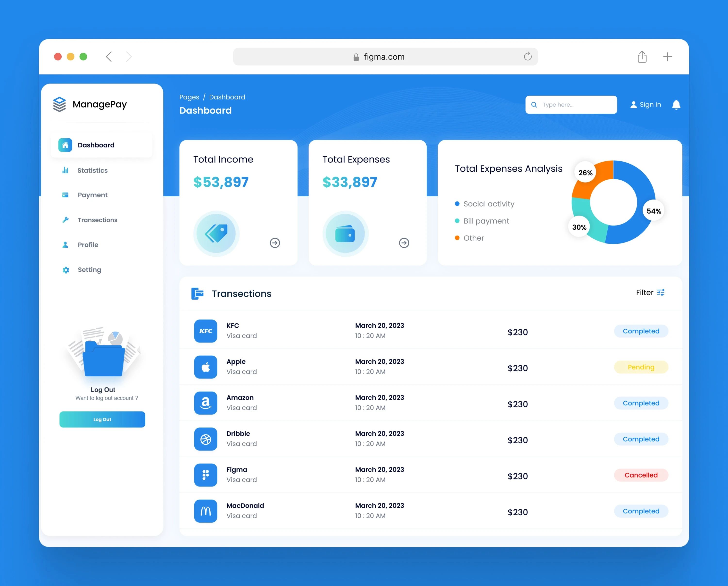Open the Payment menu item
728x586 pixels.
(92, 195)
